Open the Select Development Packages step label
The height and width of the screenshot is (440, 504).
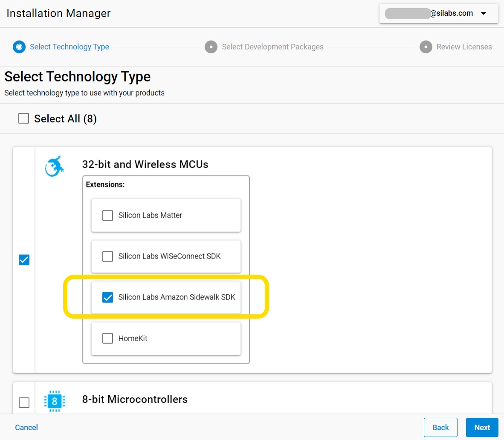click(272, 47)
